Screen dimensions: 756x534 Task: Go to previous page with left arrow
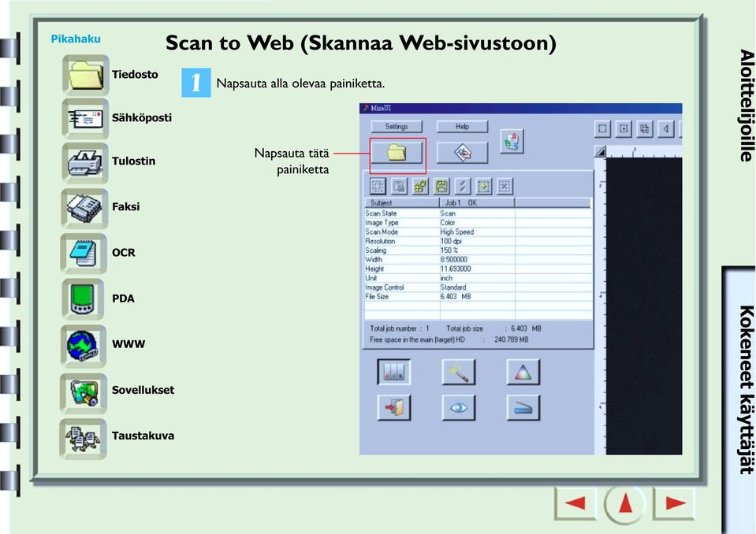click(x=575, y=503)
